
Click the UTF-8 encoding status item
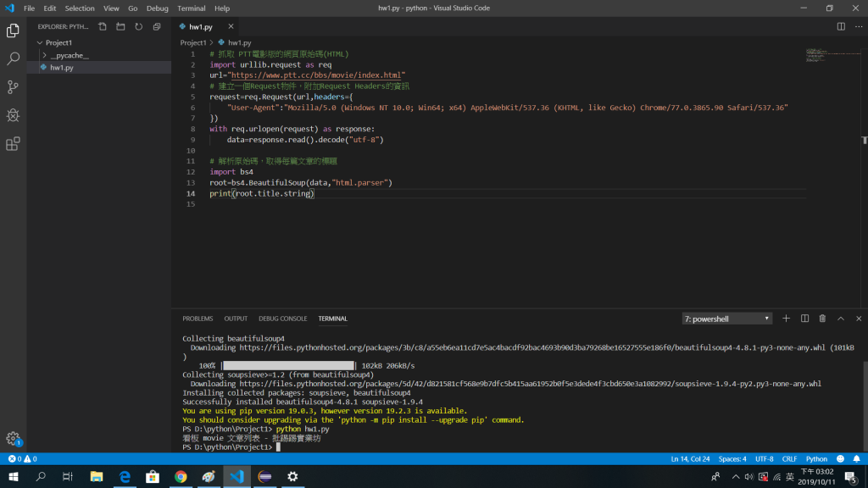click(764, 459)
